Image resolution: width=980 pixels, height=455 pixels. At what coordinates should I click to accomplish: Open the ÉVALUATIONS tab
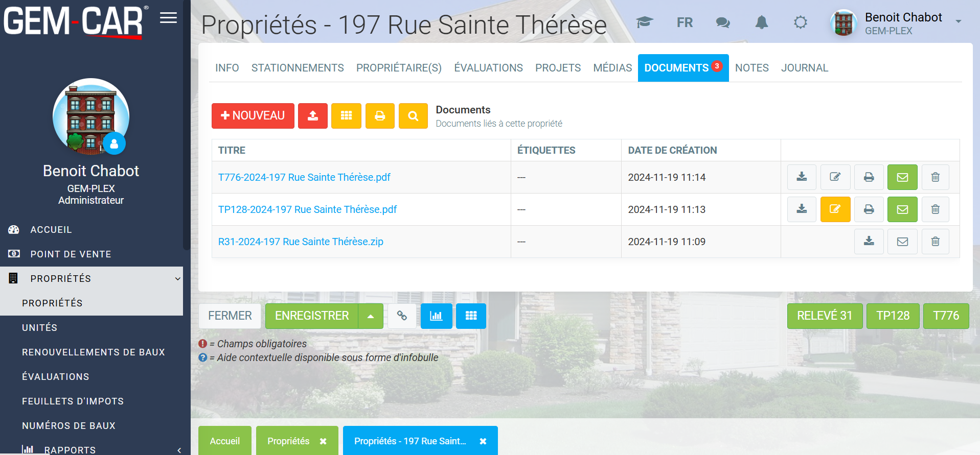pos(488,68)
